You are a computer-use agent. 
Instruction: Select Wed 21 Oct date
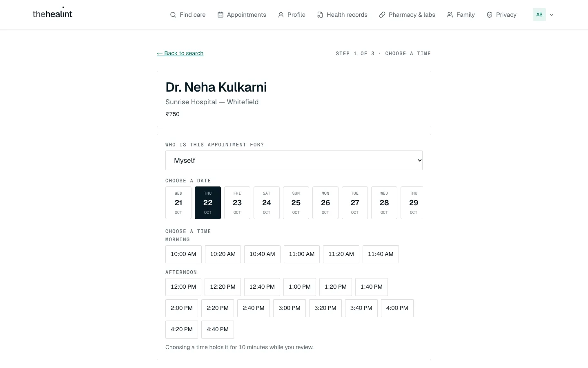pyautogui.click(x=178, y=203)
